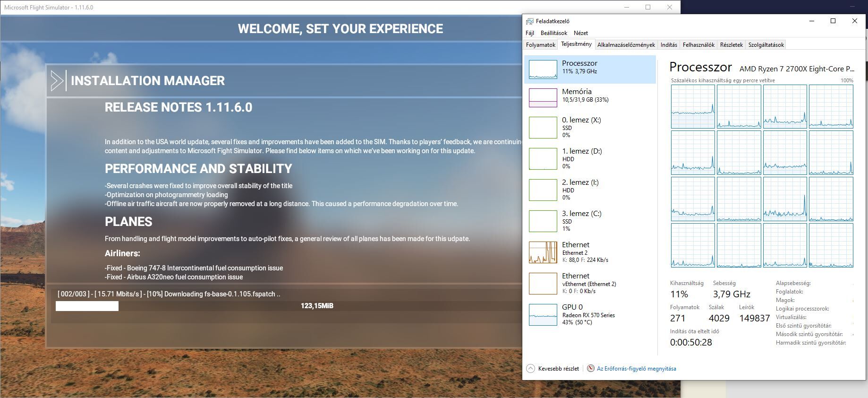Select the GPU 0 Radeon RX 570 entry
This screenshot has height=398, width=868.
click(x=590, y=315)
